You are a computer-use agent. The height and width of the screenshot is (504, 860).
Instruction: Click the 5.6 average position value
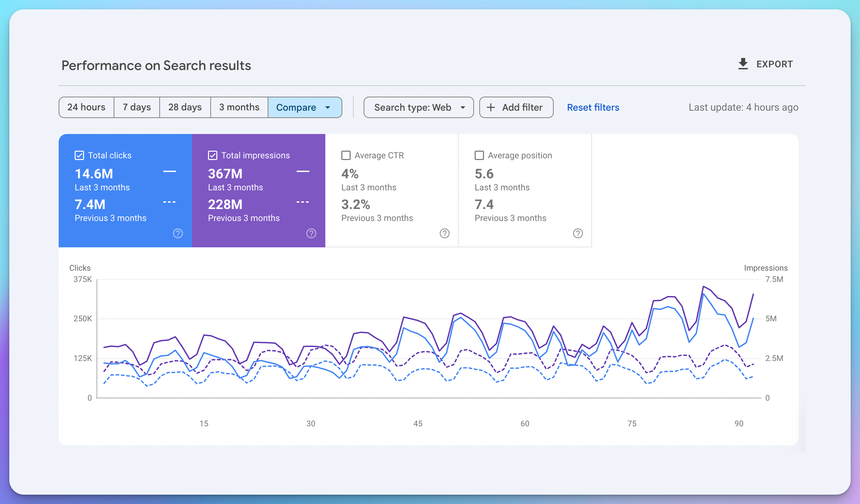(484, 174)
